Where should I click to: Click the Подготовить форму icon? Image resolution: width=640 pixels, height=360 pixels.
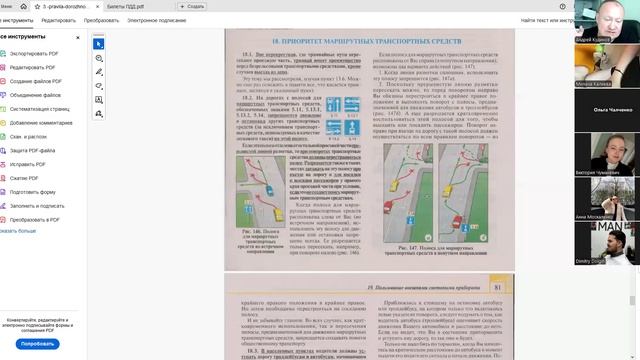click(3, 192)
